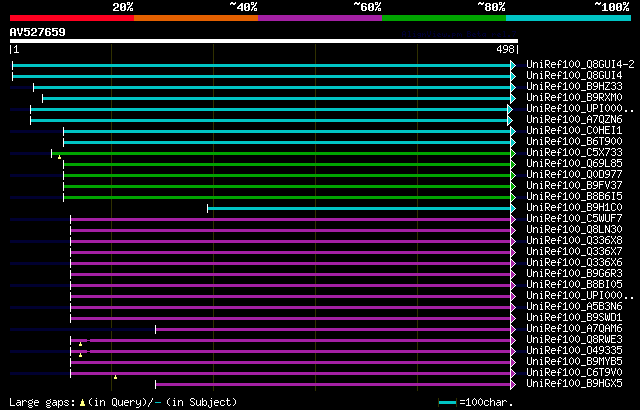Select the purple ~60% identity legend segment
This screenshot has width=640, height=410.
coord(320,18)
